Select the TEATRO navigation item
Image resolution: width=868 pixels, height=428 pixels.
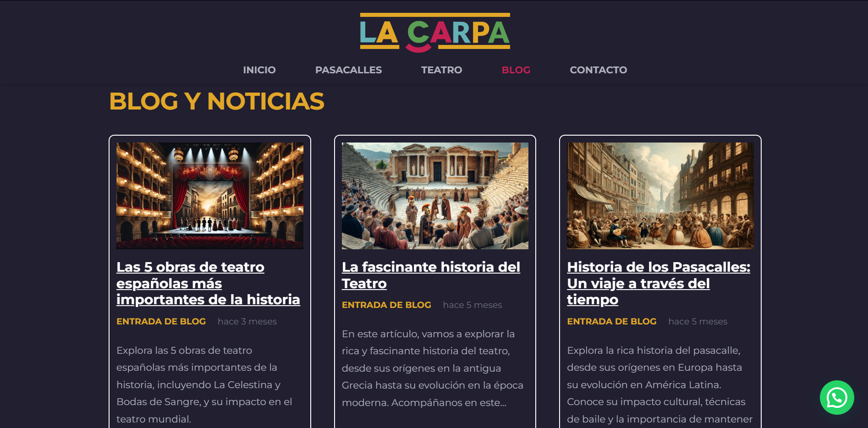coord(442,70)
